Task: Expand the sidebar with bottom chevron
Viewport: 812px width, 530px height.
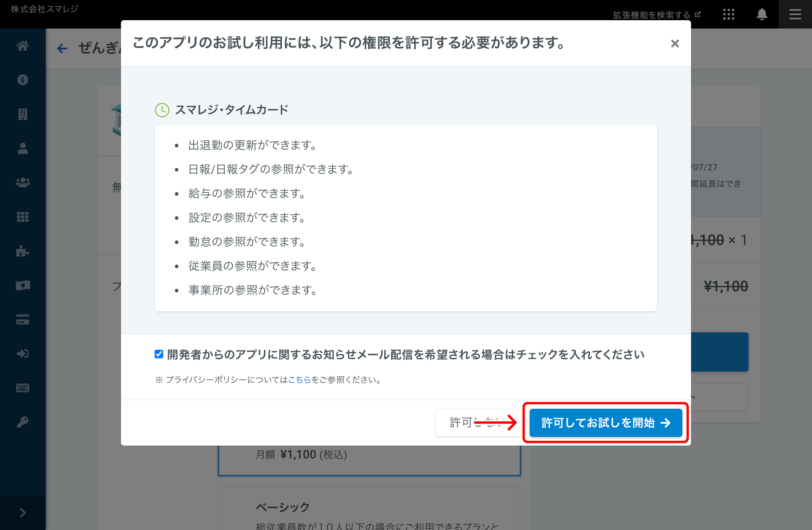Action: (x=23, y=513)
